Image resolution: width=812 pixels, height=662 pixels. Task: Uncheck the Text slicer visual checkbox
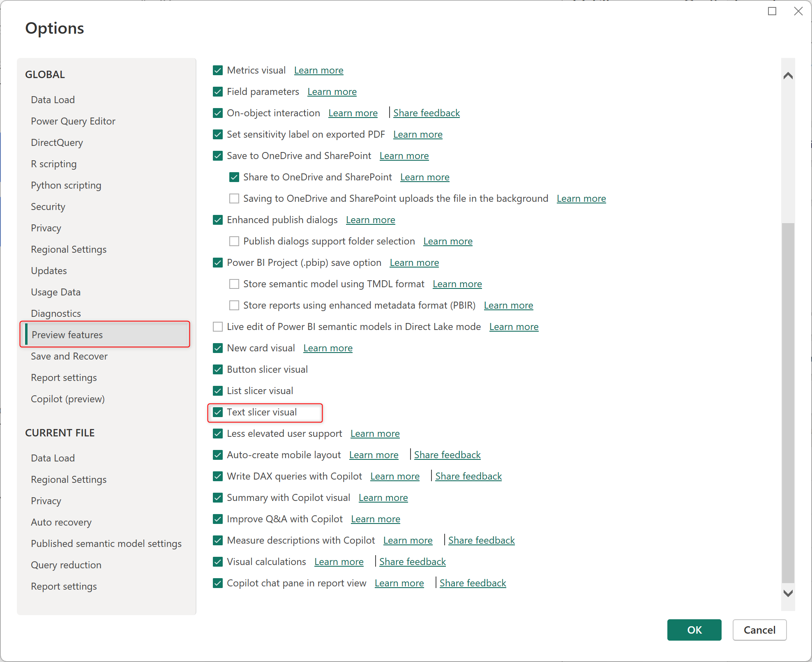coord(218,412)
